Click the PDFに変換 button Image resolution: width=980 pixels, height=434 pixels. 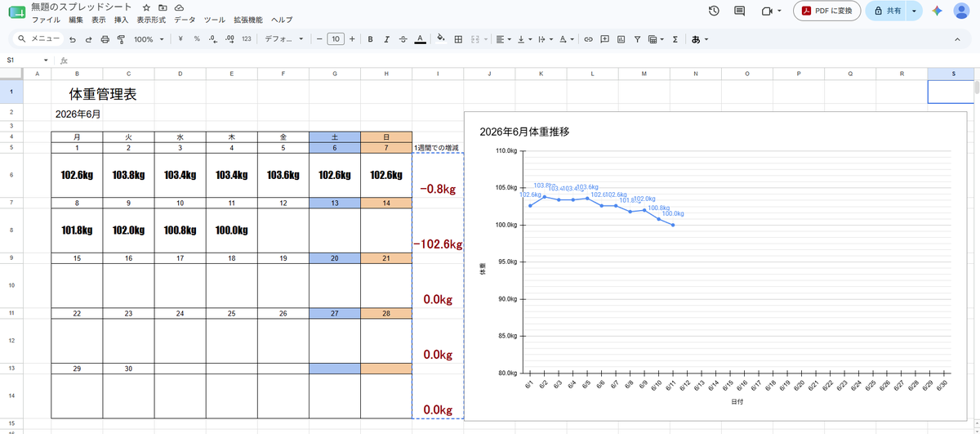click(x=826, y=11)
